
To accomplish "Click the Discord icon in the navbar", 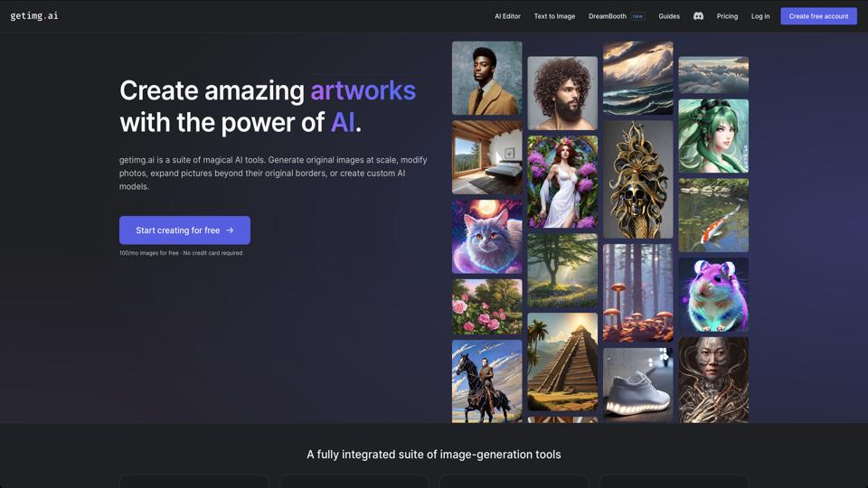I will pos(698,16).
